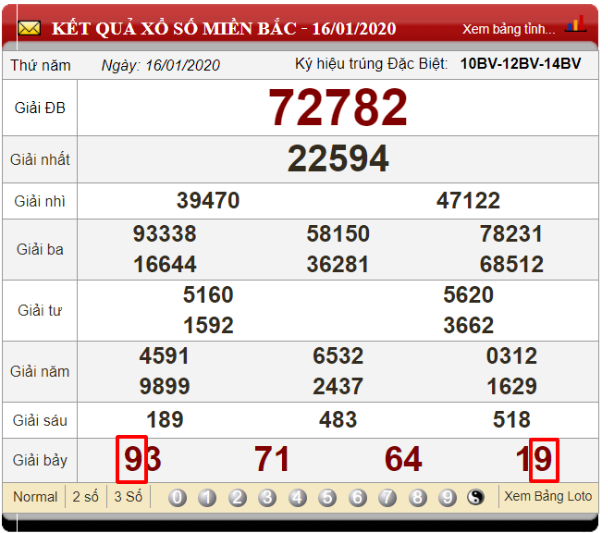The image size is (608, 533).
Task: Click first prize number 22594
Action: pyautogui.click(x=338, y=159)
